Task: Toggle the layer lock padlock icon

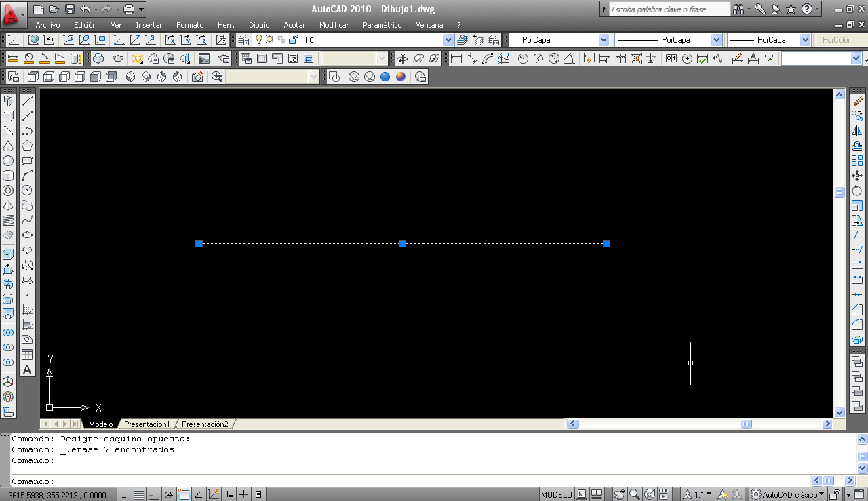Action: (x=294, y=39)
